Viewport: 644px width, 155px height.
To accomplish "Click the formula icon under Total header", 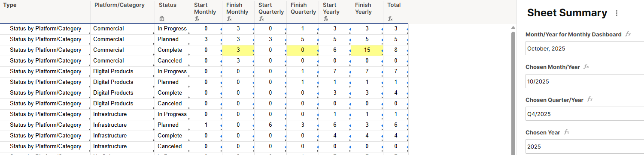I will click(390, 19).
